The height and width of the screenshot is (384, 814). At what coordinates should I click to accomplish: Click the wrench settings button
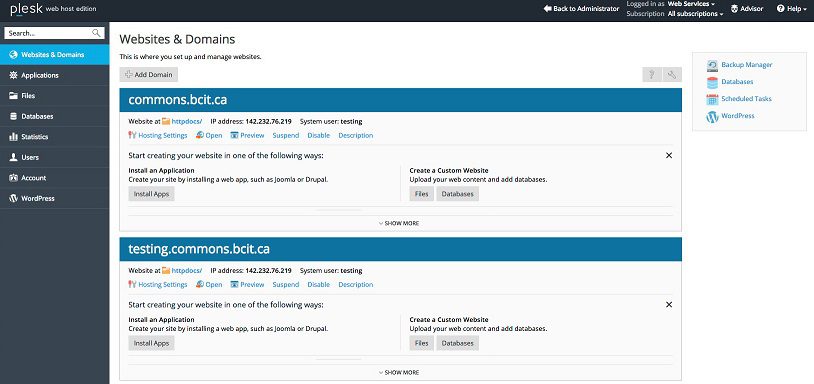pyautogui.click(x=672, y=75)
